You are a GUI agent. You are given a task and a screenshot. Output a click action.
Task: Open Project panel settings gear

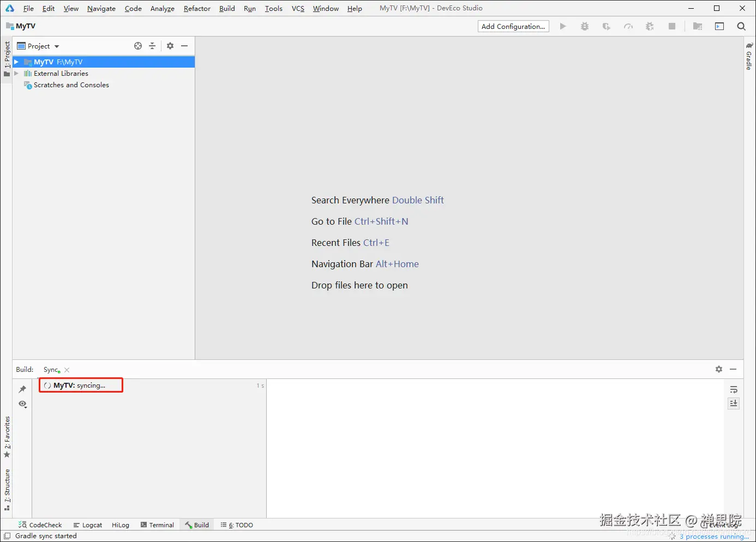pyautogui.click(x=170, y=46)
